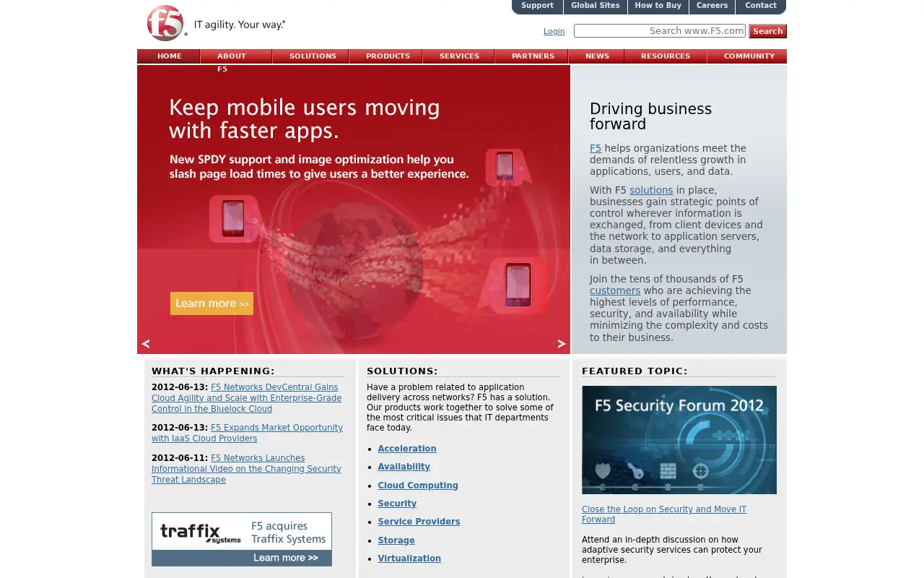Open Close the Loop on Security link

664,514
